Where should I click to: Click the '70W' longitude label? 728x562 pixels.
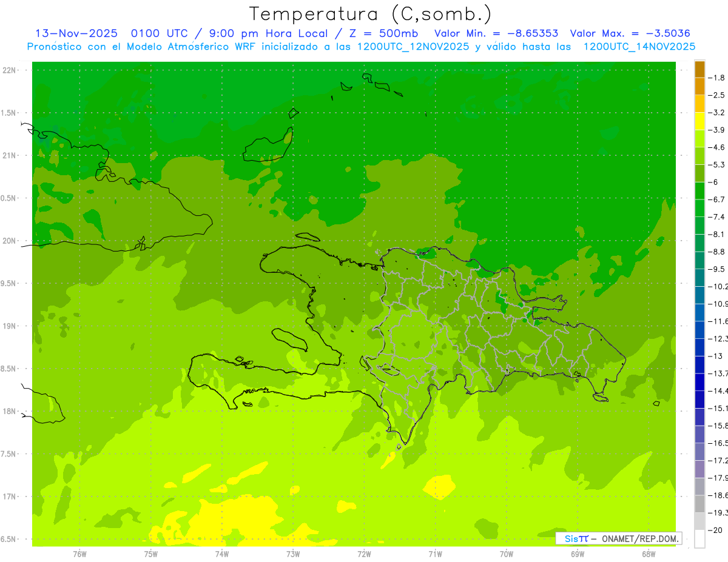[507, 554]
